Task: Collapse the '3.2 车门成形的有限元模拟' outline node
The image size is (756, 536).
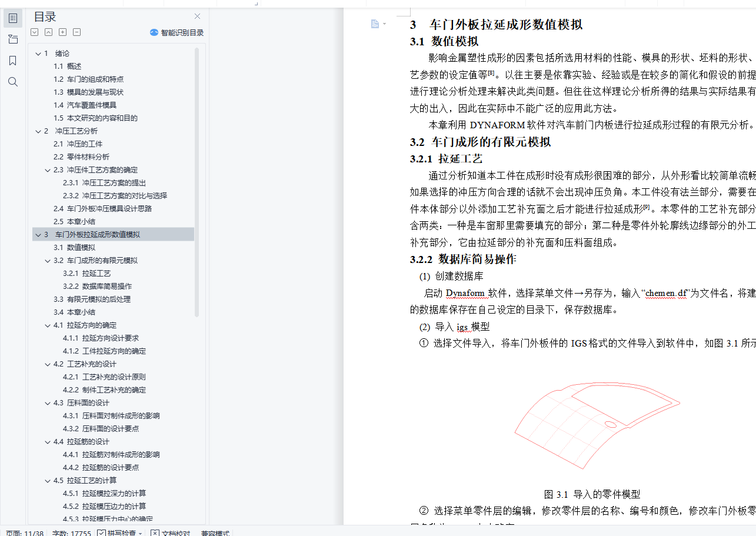Action: click(x=48, y=261)
